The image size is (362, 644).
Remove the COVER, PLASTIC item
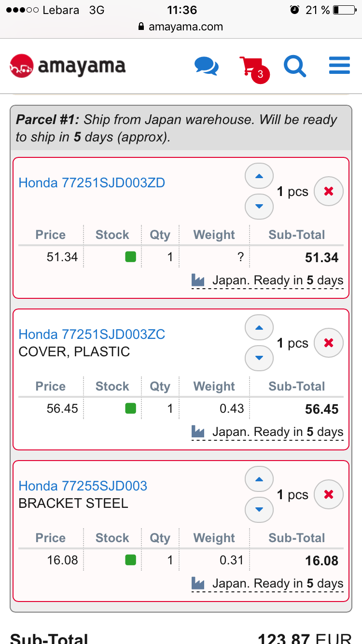329,343
